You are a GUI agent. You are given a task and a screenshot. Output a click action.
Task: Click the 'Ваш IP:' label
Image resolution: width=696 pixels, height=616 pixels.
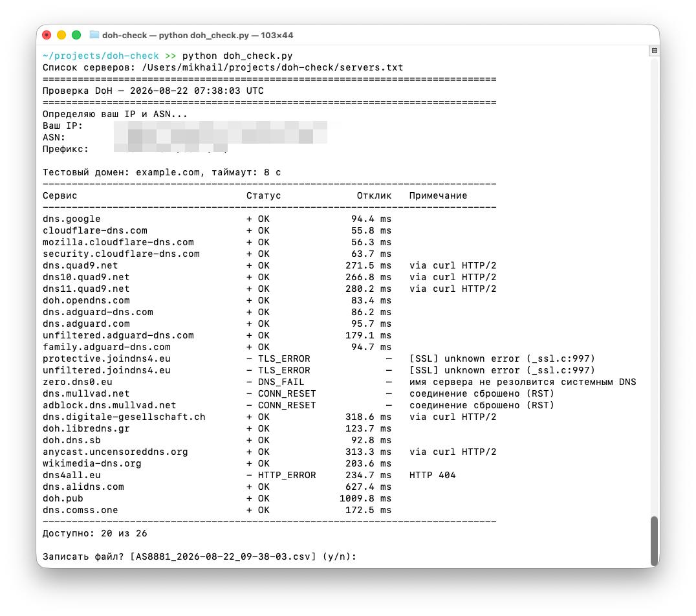tap(63, 126)
